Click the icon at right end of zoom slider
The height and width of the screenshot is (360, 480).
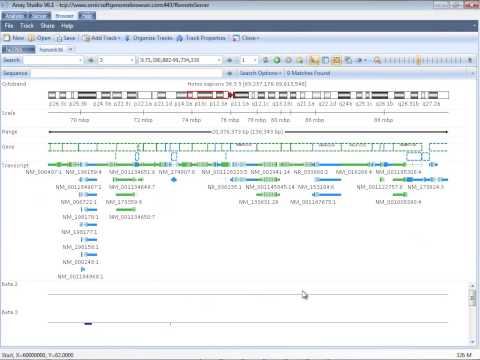click(x=470, y=60)
